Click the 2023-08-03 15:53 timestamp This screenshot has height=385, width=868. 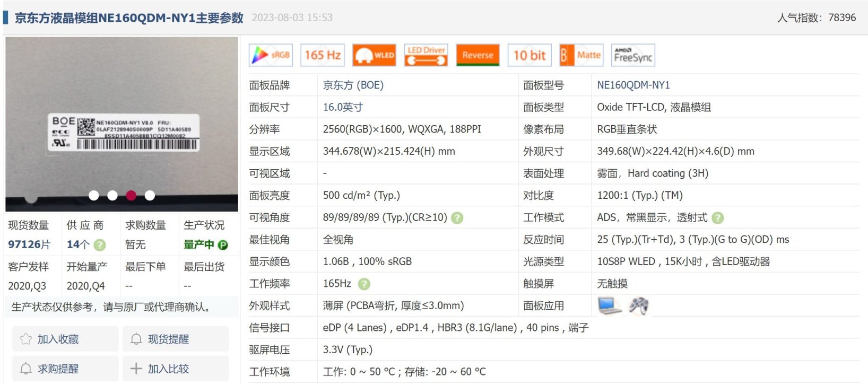[x=292, y=18]
